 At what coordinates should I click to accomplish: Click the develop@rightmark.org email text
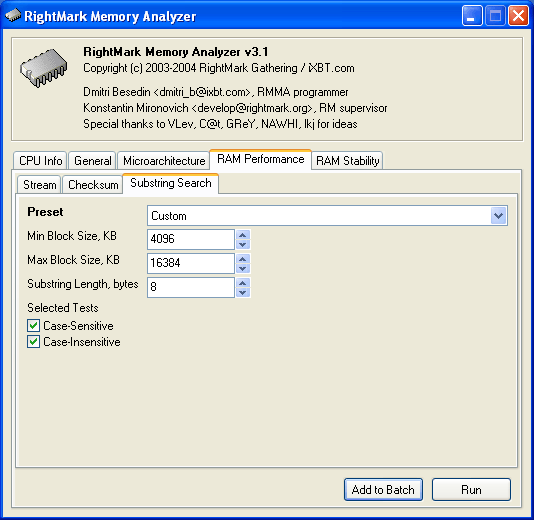point(255,108)
